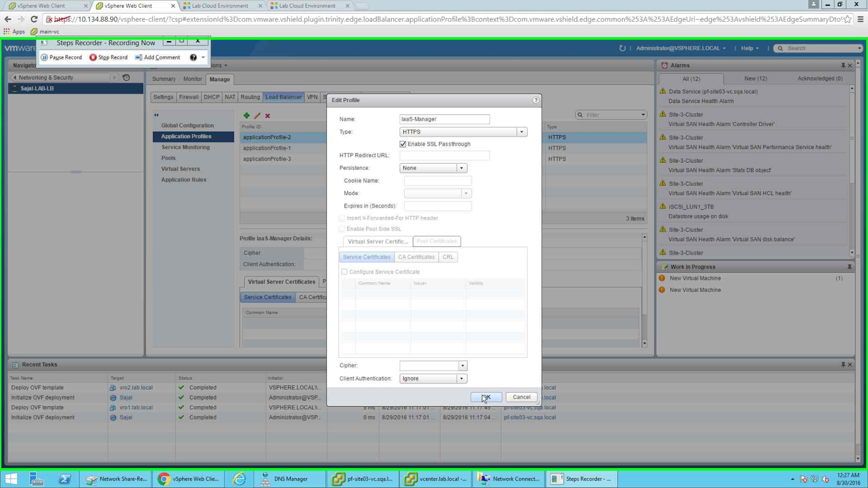
Task: Select the CRL tab in dialog
Action: click(448, 257)
